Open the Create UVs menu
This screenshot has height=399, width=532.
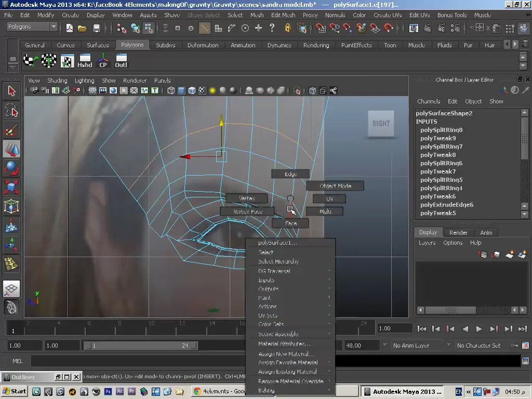point(388,15)
